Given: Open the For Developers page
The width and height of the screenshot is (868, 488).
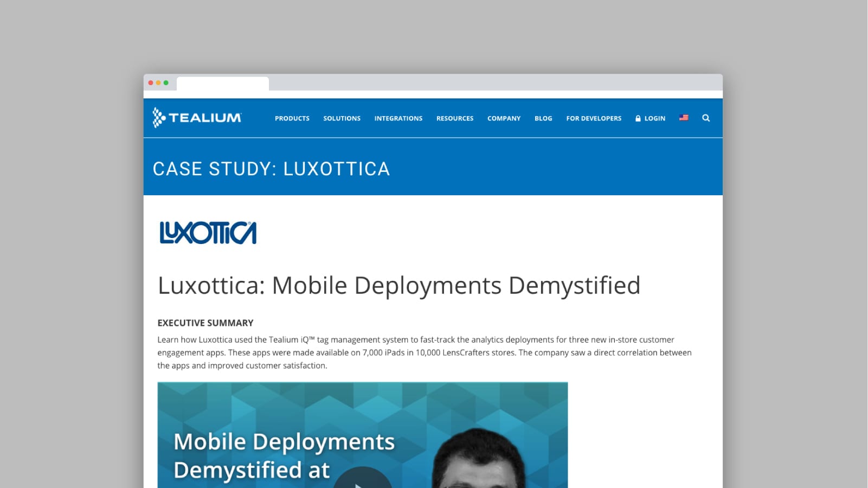Looking at the screenshot, I should 594,118.
